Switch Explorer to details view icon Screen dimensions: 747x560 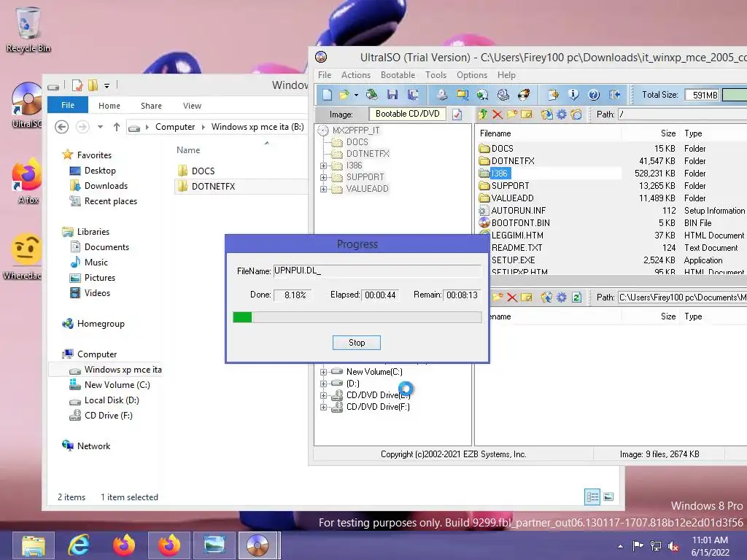pos(592,497)
